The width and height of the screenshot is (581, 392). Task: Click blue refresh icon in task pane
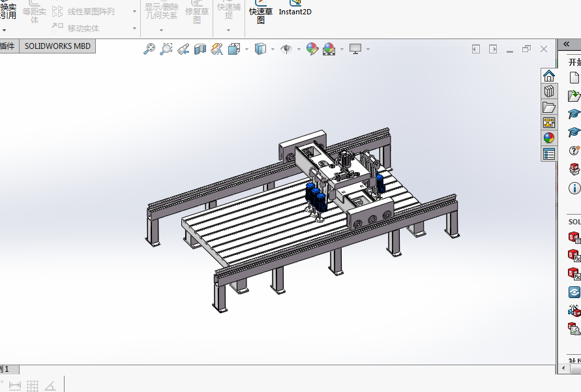click(574, 292)
